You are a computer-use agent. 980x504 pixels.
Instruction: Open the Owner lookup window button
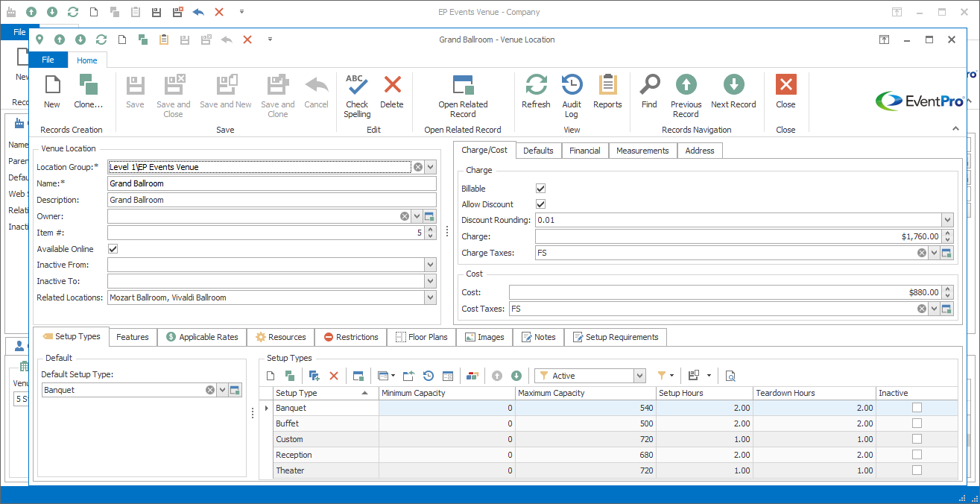(429, 216)
